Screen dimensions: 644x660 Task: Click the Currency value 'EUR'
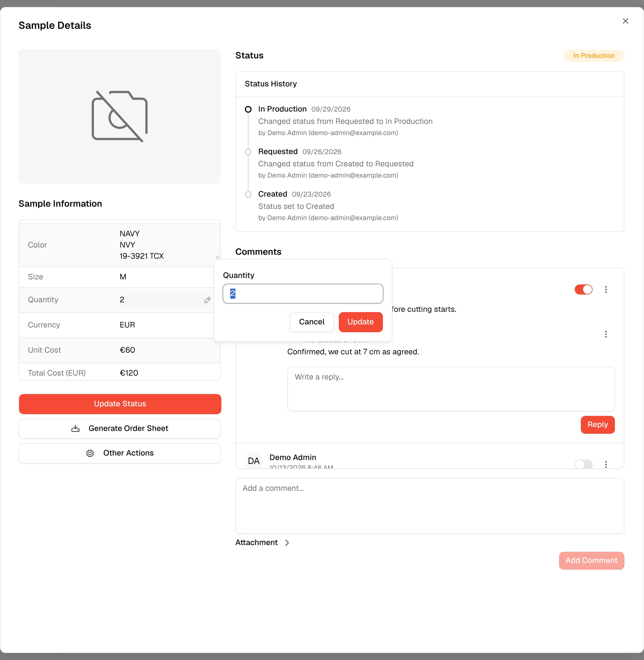click(x=127, y=325)
